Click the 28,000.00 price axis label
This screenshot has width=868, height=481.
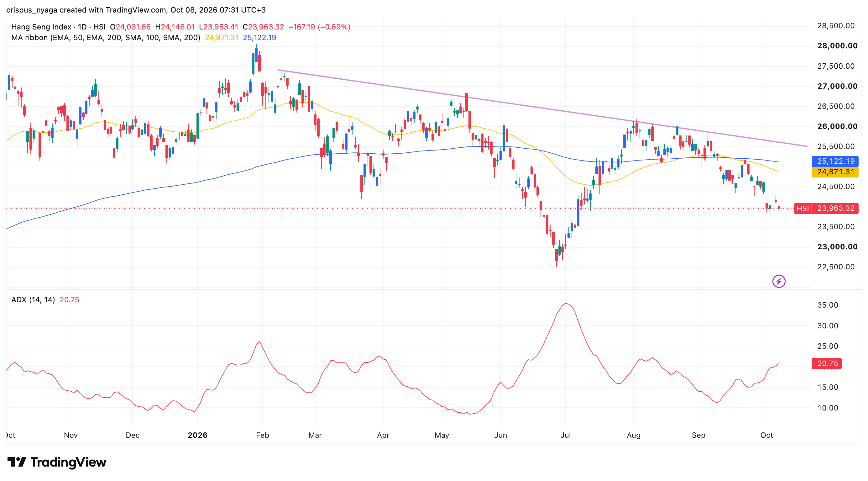837,46
